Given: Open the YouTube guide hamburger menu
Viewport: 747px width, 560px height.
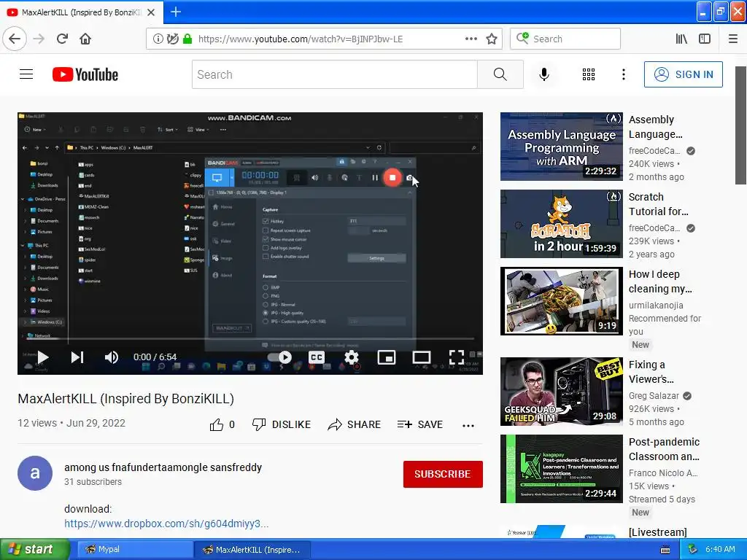Looking at the screenshot, I should [x=26, y=74].
